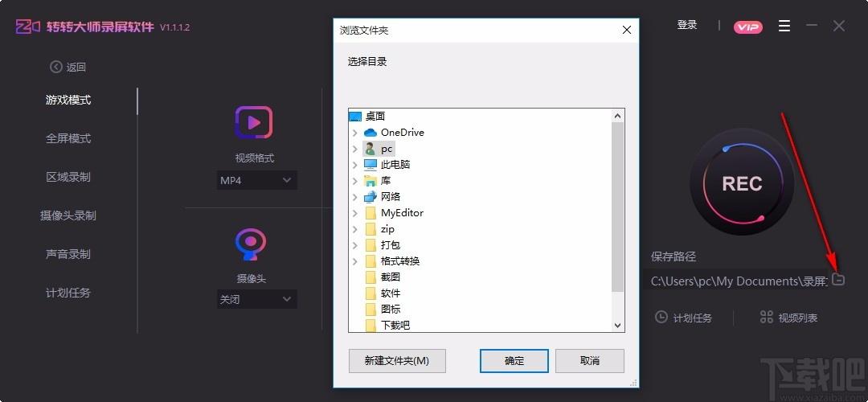Image resolution: width=868 pixels, height=402 pixels.
Task: Cancel with the 取消 button
Action: pos(590,360)
